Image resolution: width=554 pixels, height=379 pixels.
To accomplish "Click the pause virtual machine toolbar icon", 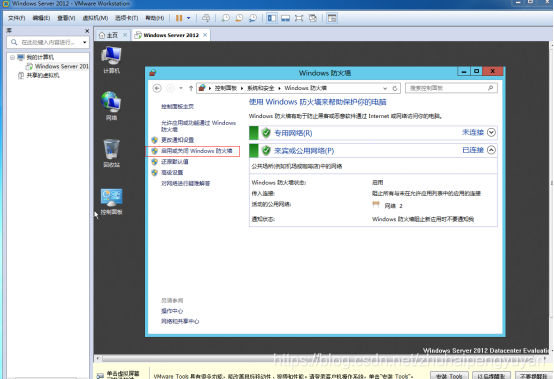I will pos(179,18).
